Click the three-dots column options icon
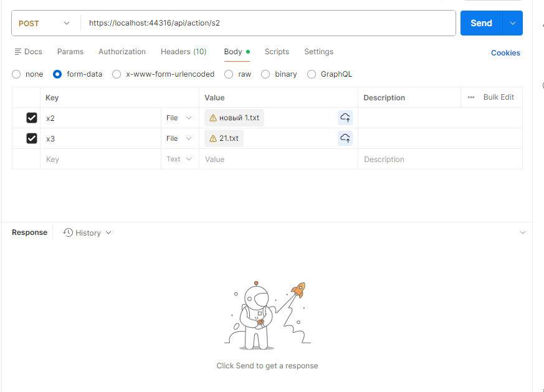Viewport: 544px width, 392px height. [471, 97]
